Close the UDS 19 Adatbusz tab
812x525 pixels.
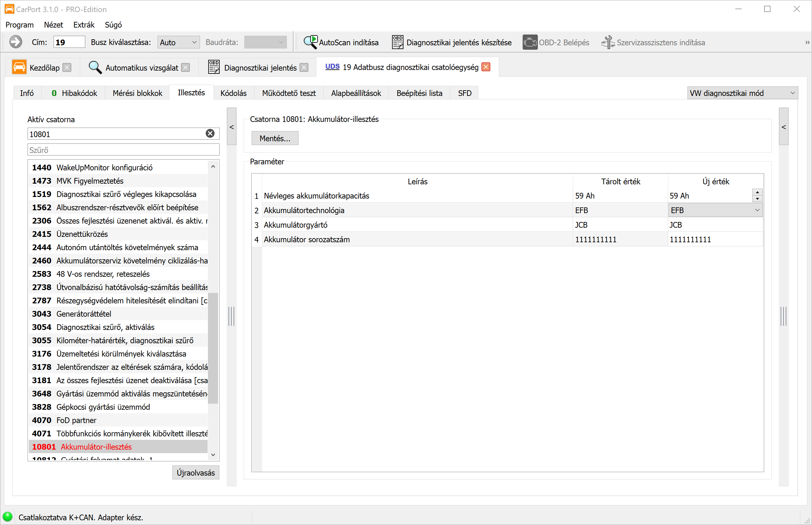pos(486,67)
